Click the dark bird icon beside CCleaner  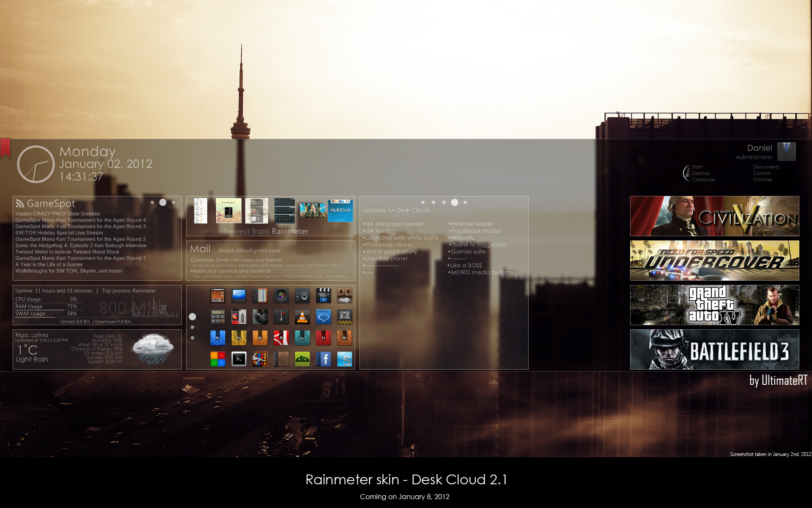260,317
